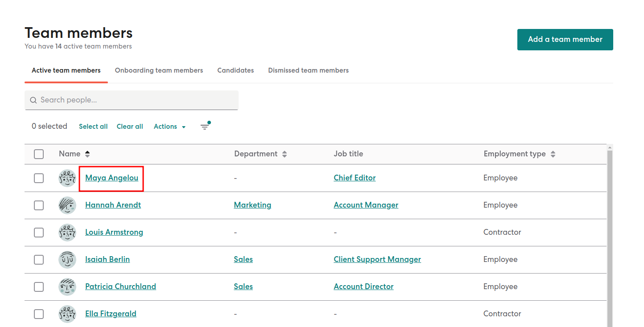Viewport: 644px width, 327px height.
Task: Click Louis Armstrong's Contractor cell
Action: [x=502, y=232]
